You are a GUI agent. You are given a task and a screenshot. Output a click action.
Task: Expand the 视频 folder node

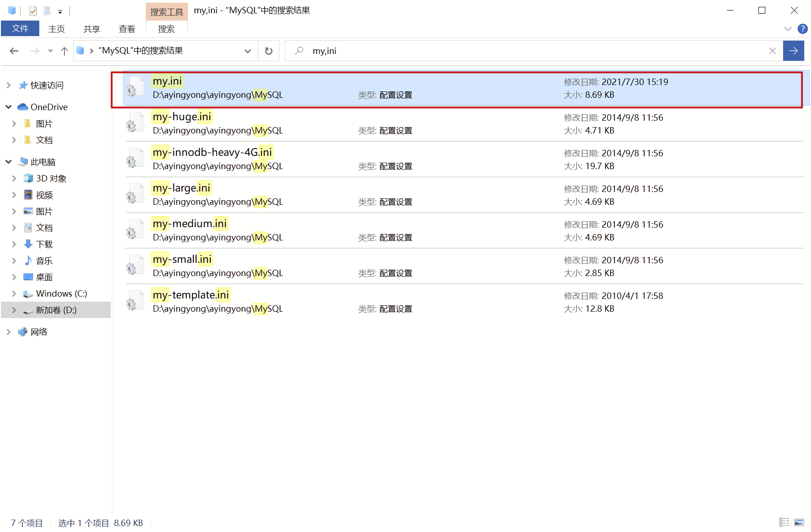coord(14,195)
